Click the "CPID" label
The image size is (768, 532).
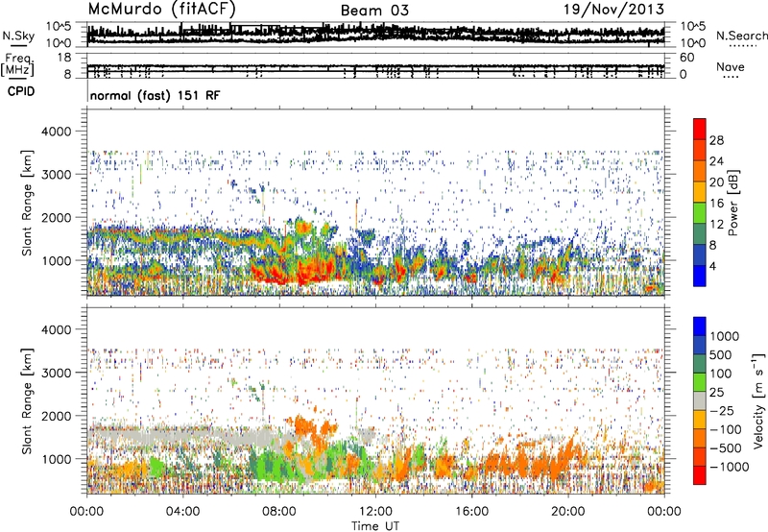tap(21, 91)
